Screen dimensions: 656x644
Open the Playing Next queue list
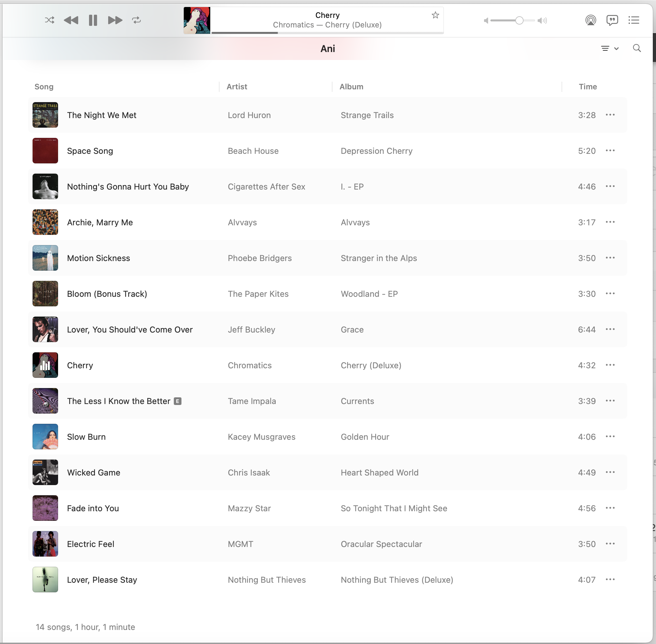click(634, 20)
